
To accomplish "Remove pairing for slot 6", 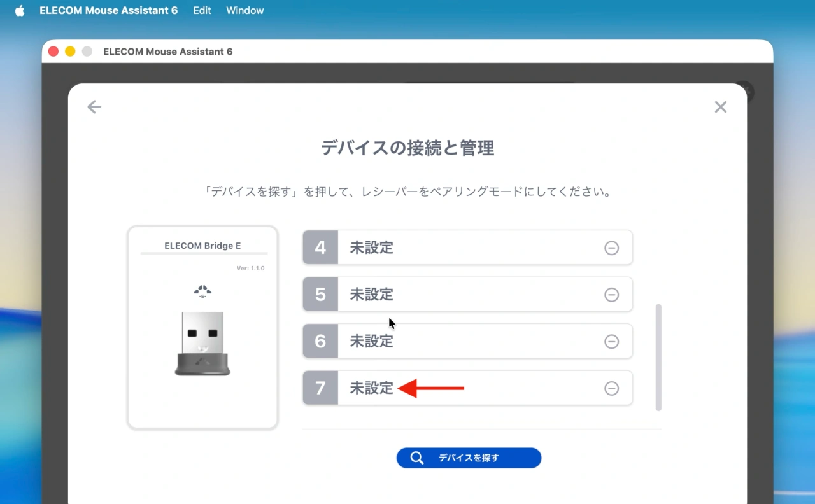I will (611, 342).
